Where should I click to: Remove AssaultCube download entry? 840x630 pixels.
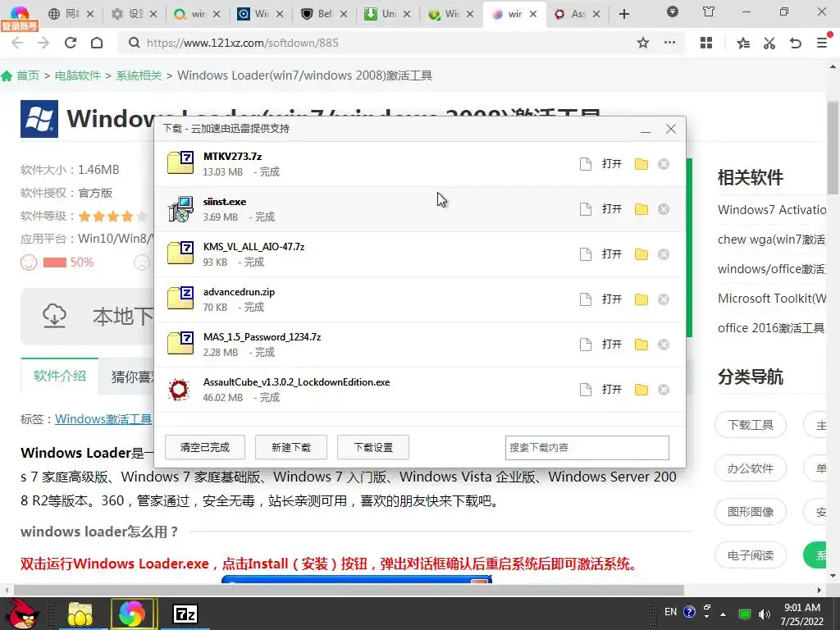(664, 390)
